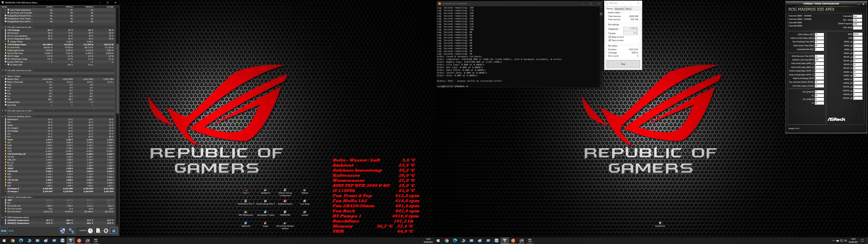Click Refresh Cycle Time (tRFC) value field

(819, 60)
